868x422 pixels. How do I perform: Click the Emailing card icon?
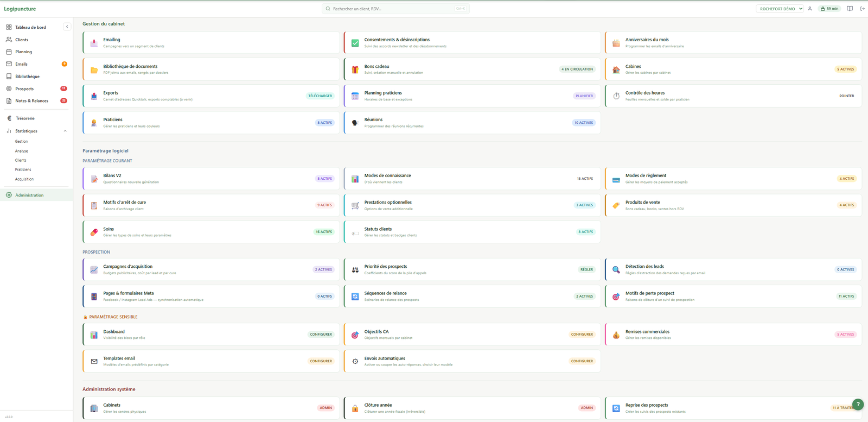click(x=94, y=42)
